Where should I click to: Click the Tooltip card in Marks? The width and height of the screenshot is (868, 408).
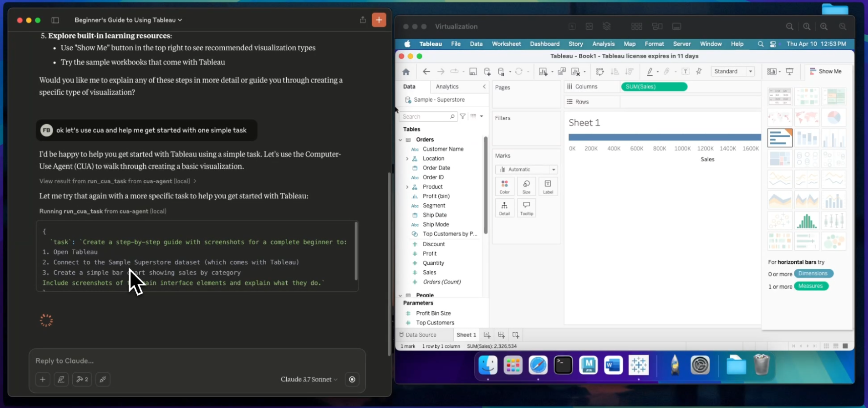[x=527, y=208]
